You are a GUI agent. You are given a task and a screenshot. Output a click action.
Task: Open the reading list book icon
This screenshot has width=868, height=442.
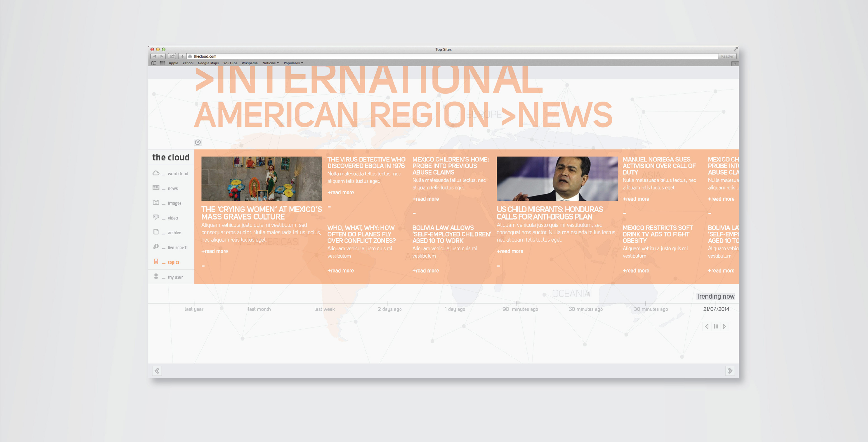click(x=154, y=63)
